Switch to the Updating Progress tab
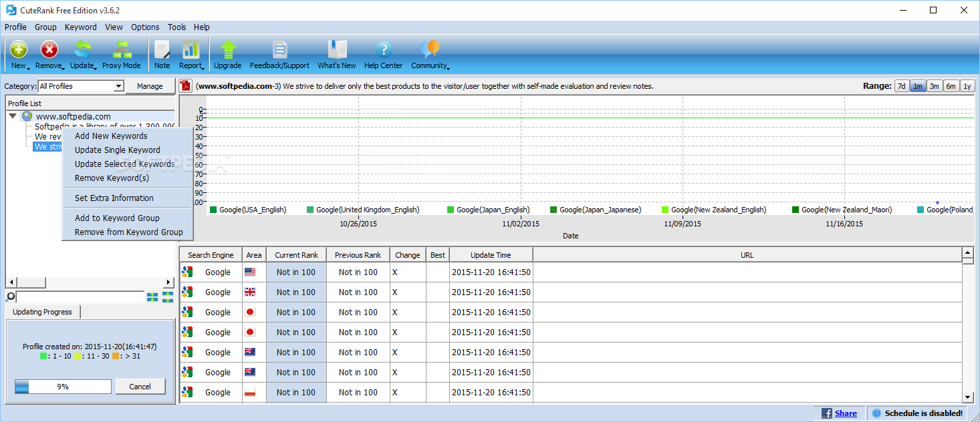The height and width of the screenshot is (422, 980). point(43,312)
